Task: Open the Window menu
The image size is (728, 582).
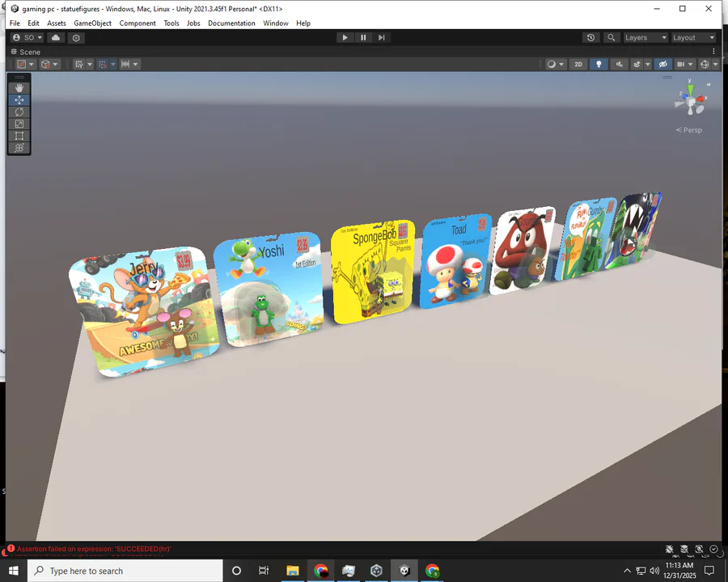Action: [x=276, y=23]
